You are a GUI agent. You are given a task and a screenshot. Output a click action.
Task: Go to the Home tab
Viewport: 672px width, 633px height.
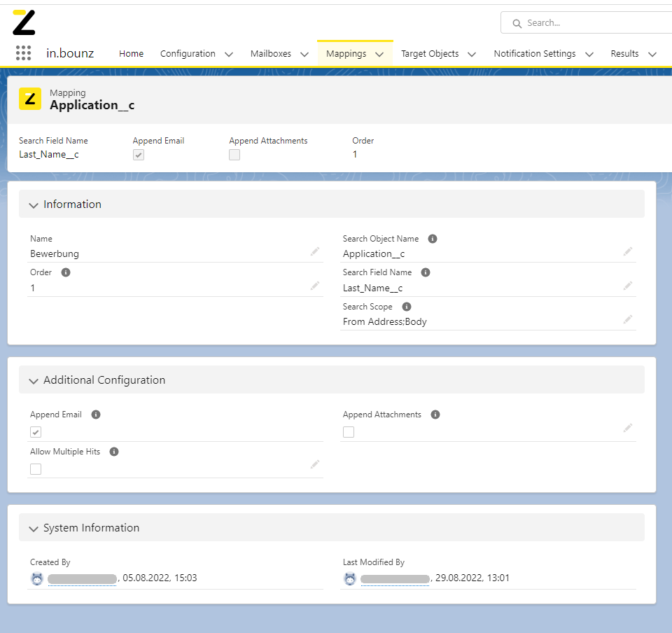[x=131, y=54]
